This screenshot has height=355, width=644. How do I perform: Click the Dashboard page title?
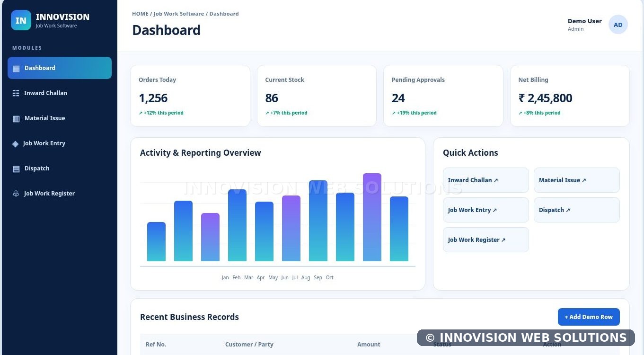(x=166, y=30)
